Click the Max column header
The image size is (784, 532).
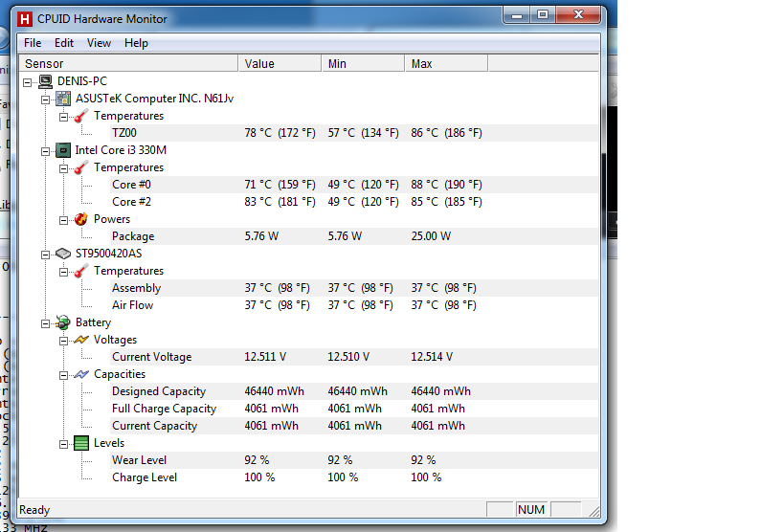point(446,63)
